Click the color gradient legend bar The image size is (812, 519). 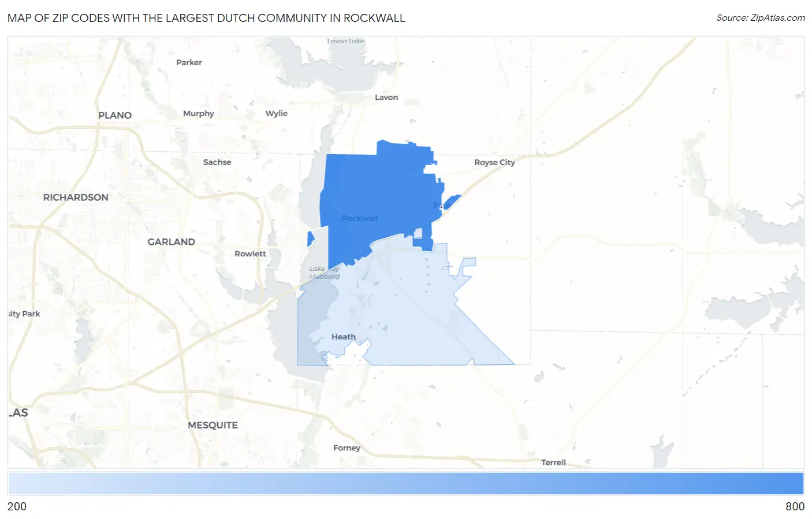coord(406,483)
